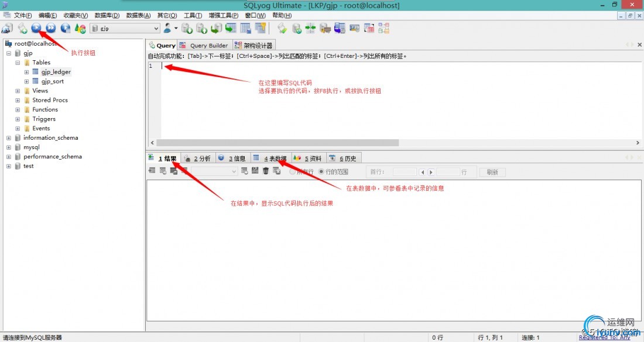Click the database with green circular arrow icon
This screenshot has width=644, height=342.
297,28
